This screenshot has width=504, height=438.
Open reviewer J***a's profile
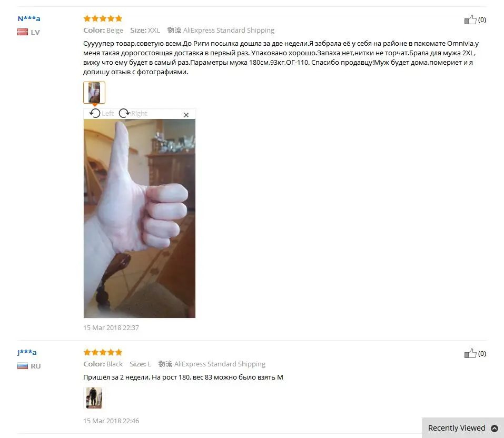pos(27,352)
